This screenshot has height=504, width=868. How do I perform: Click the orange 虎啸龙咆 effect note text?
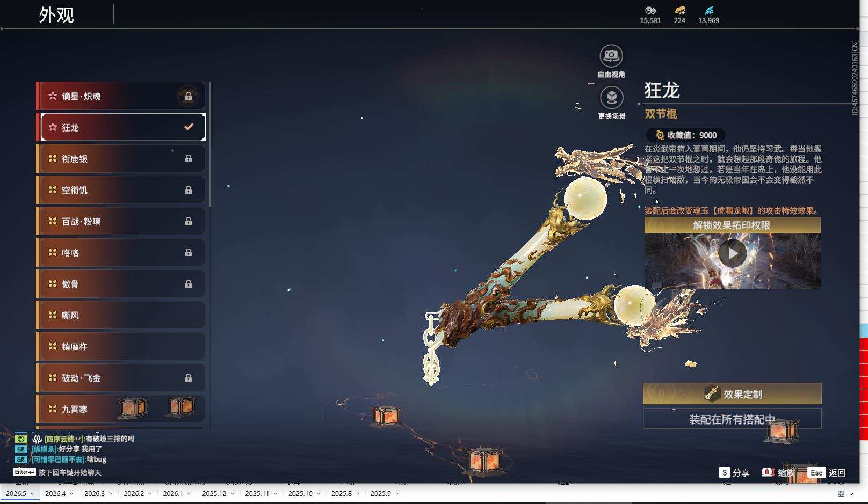(x=732, y=210)
